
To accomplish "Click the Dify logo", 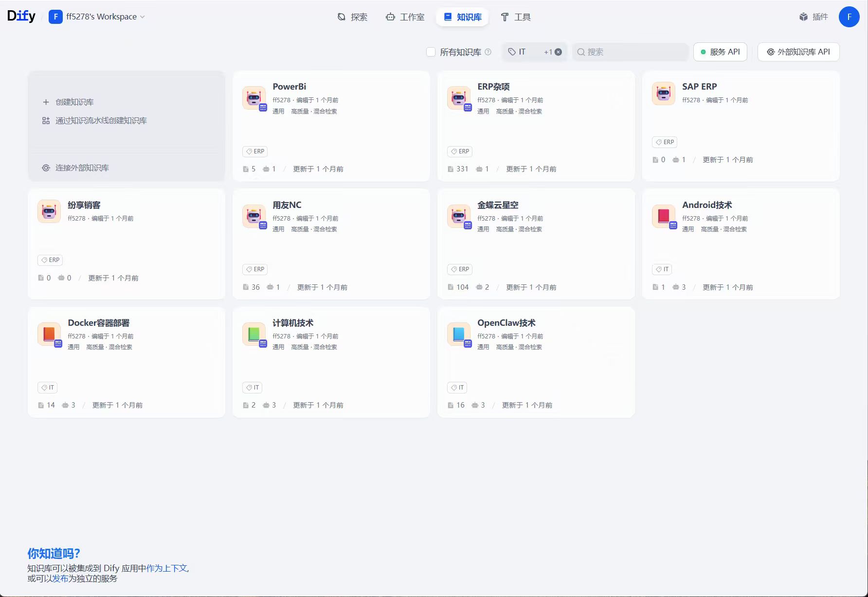I will 21,16.
